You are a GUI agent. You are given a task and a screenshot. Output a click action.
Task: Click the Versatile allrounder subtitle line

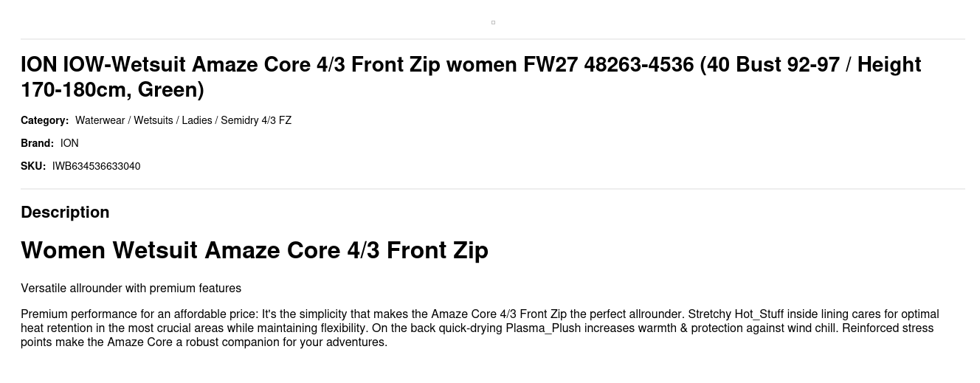(x=131, y=289)
